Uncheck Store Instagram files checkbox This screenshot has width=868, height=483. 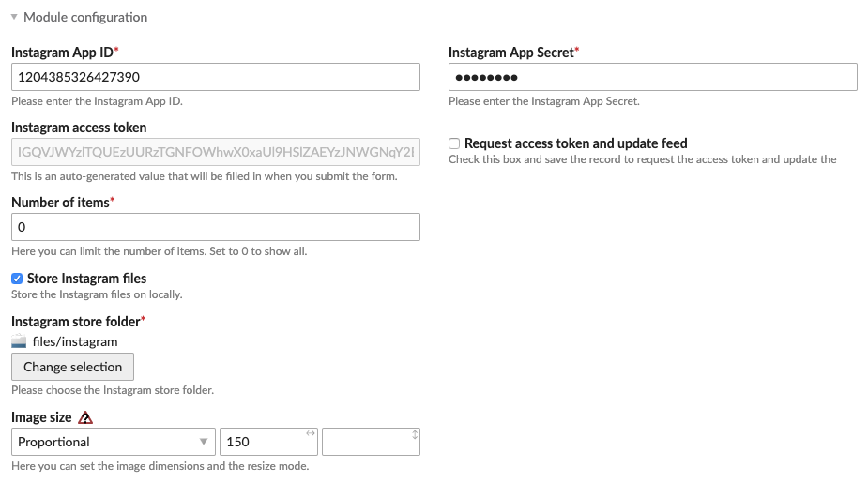(17, 279)
